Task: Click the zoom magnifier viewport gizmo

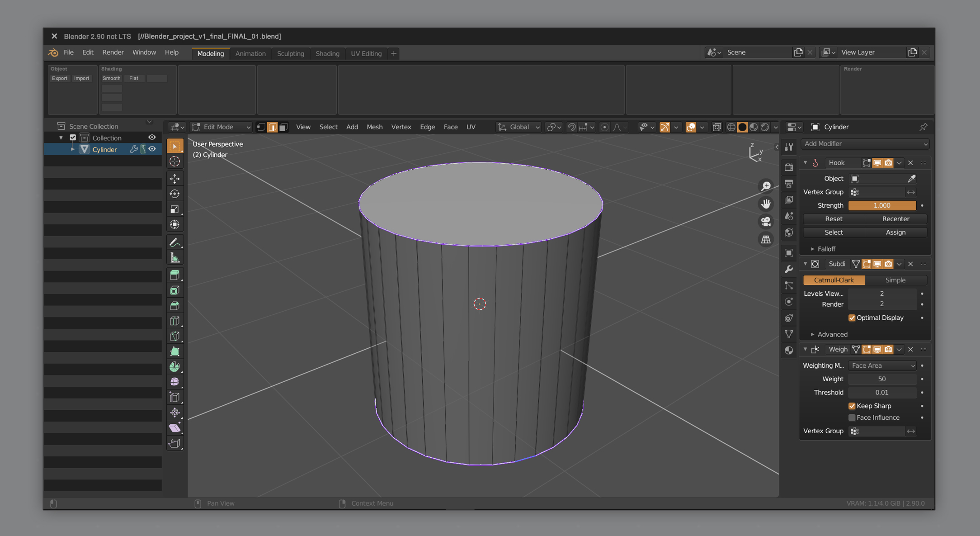Action: [x=766, y=186]
